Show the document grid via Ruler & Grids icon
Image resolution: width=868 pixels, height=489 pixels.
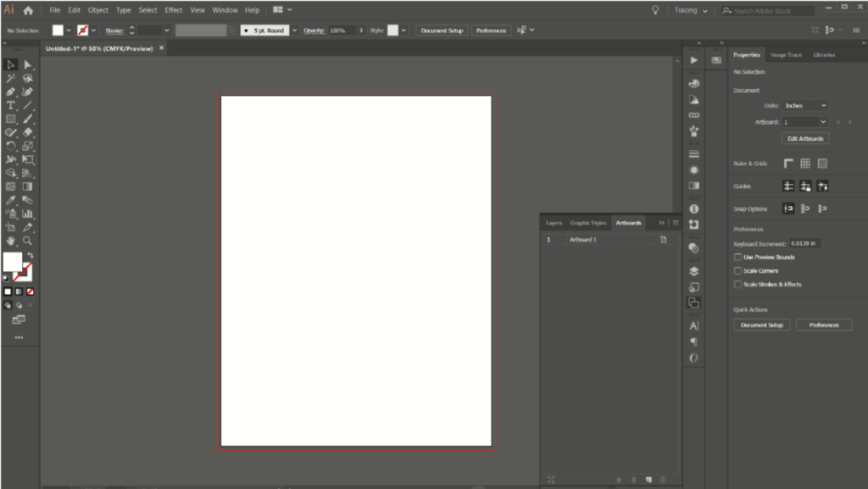(x=804, y=163)
